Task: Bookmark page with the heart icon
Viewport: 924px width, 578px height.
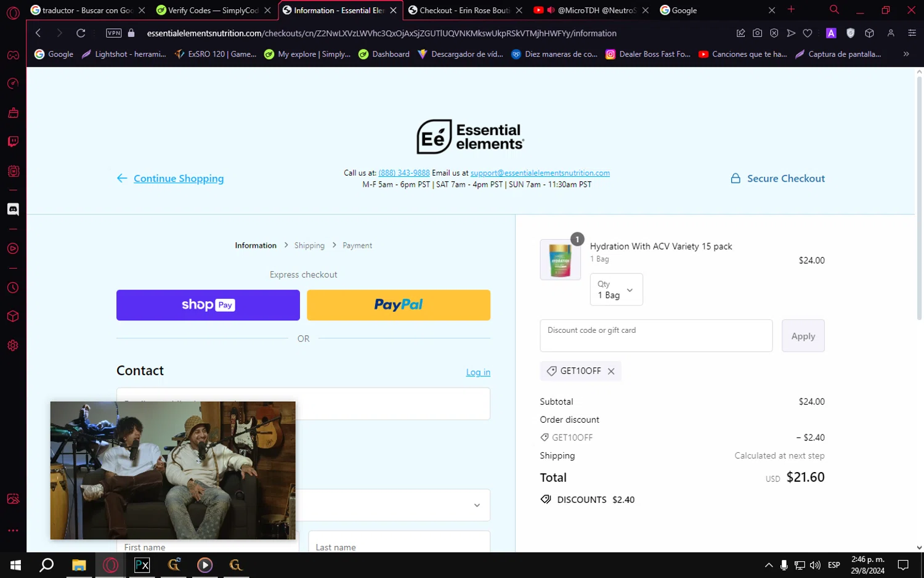Action: (808, 33)
